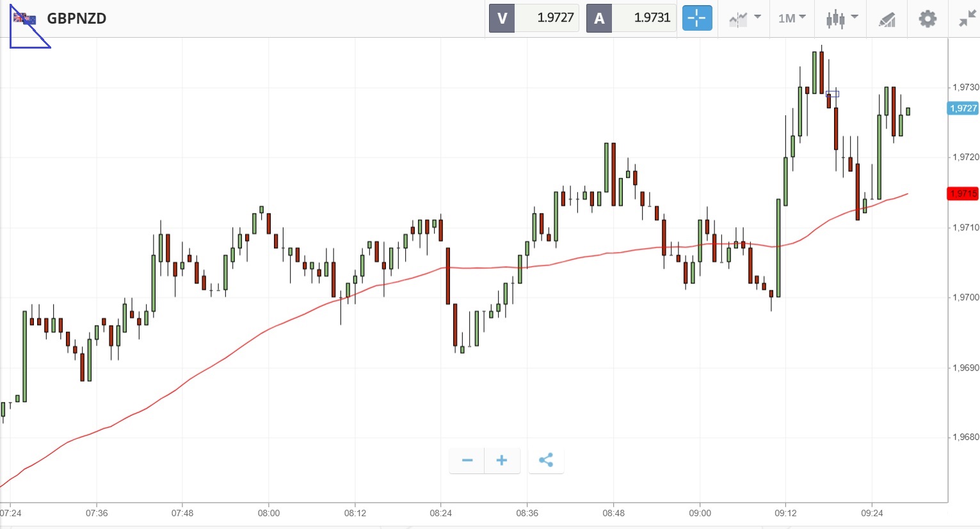
Task: Open chart settings gear
Action: (x=928, y=19)
